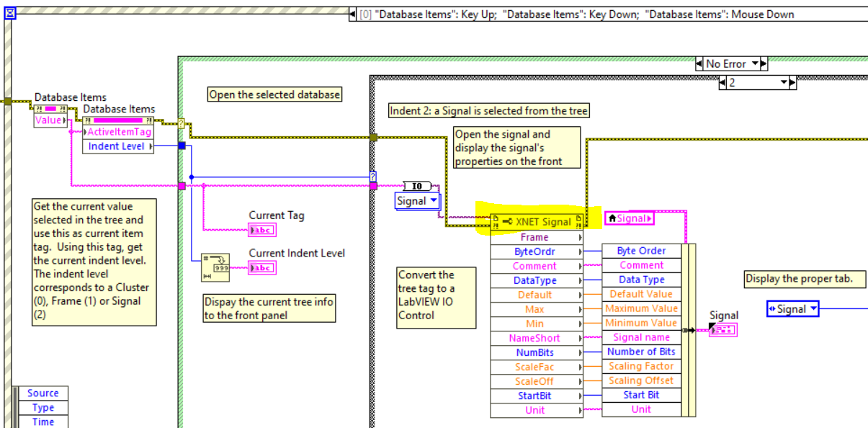Click the Signal cluster indicator terminal
The width and height of the screenshot is (868, 428).
click(x=722, y=330)
